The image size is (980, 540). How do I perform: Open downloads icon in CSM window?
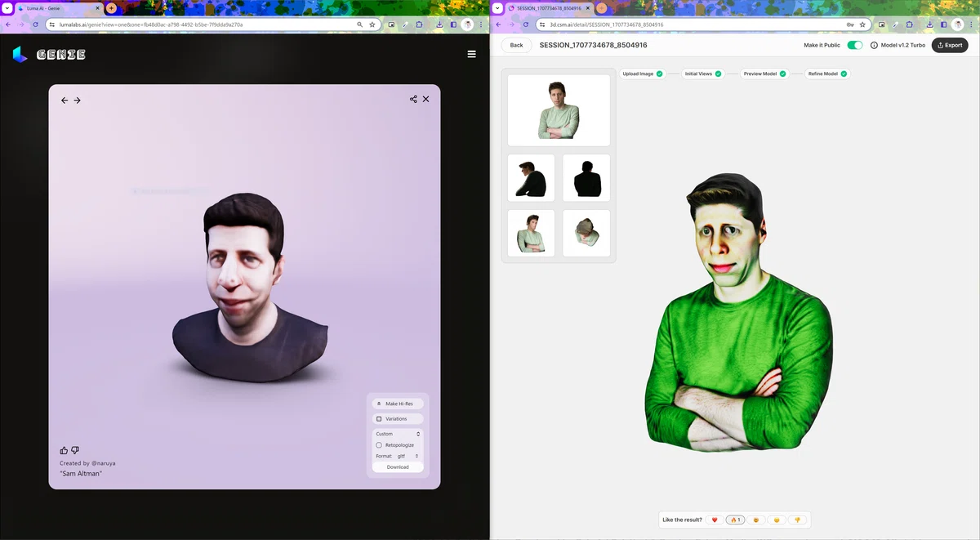[x=929, y=25]
